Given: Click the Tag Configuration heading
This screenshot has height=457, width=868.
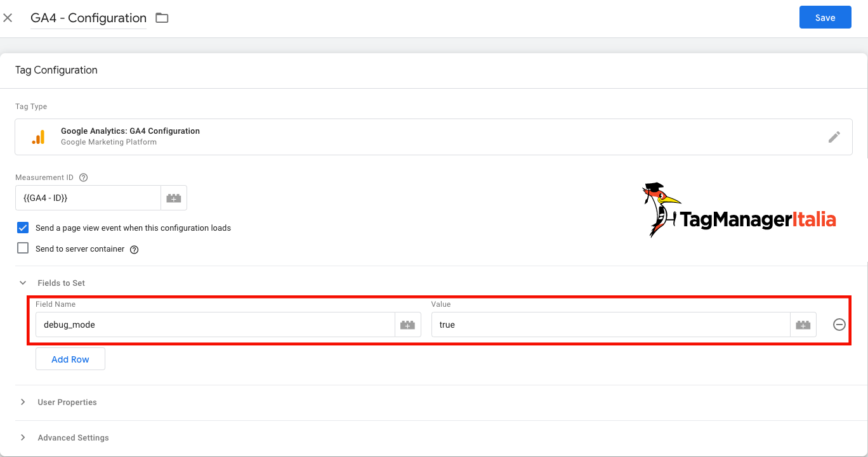Looking at the screenshot, I should (56, 70).
